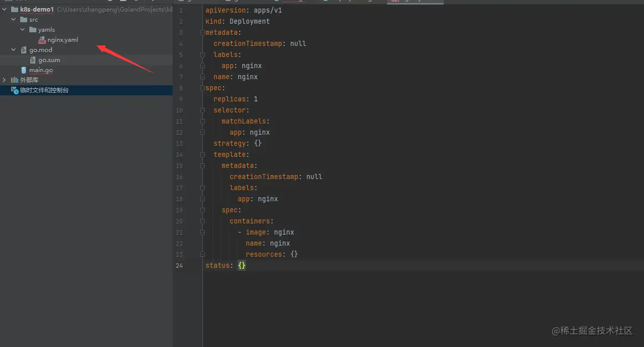
Task: Click 'app: nginx' on line 18
Action: click(258, 199)
